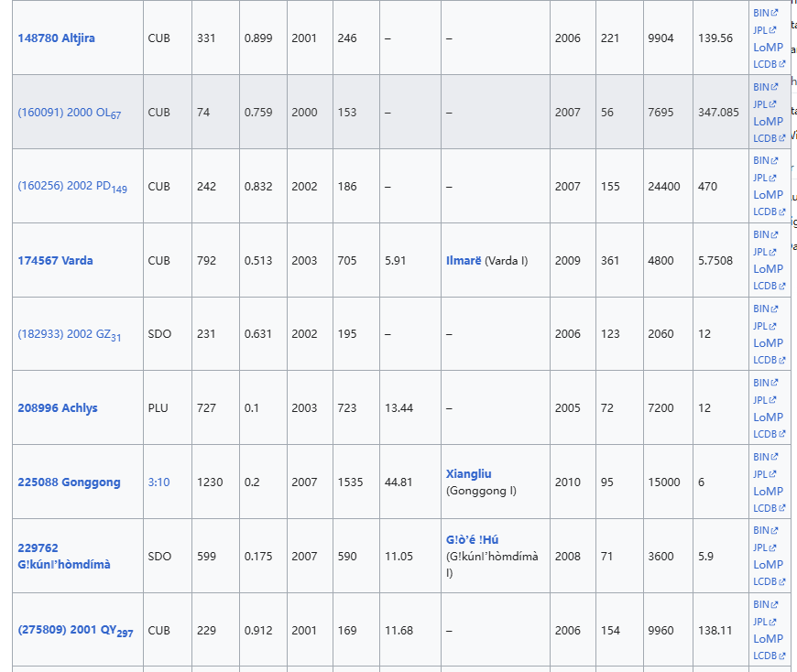Click LCDB external-link icon in Gonggong row

(782, 508)
